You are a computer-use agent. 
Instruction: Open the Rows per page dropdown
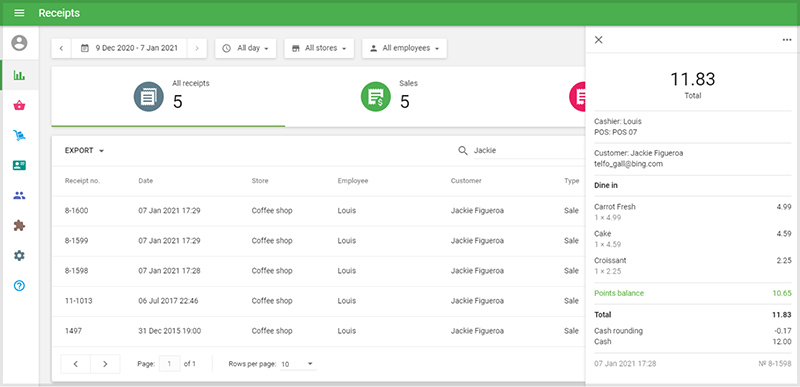tap(297, 364)
